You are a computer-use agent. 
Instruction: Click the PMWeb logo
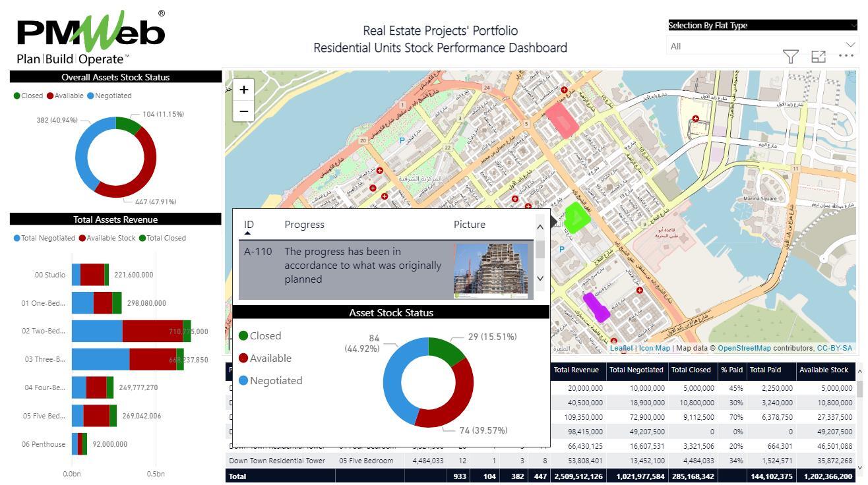click(91, 38)
